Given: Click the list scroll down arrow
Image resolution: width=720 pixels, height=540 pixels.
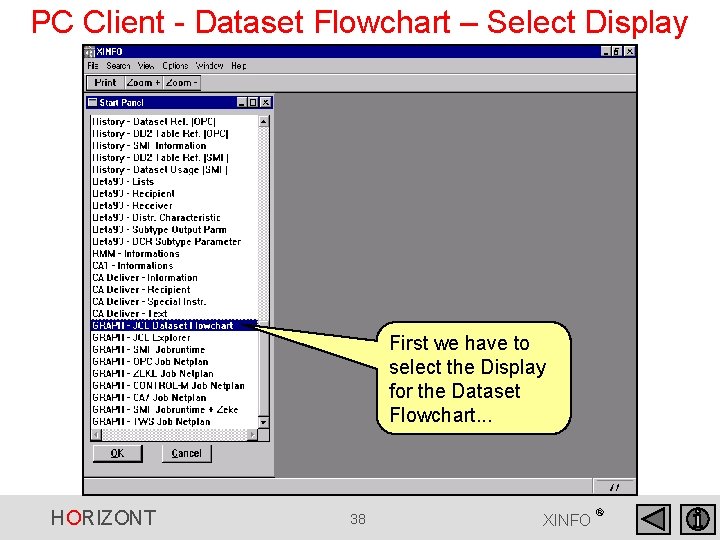Looking at the screenshot, I should 264,422.
